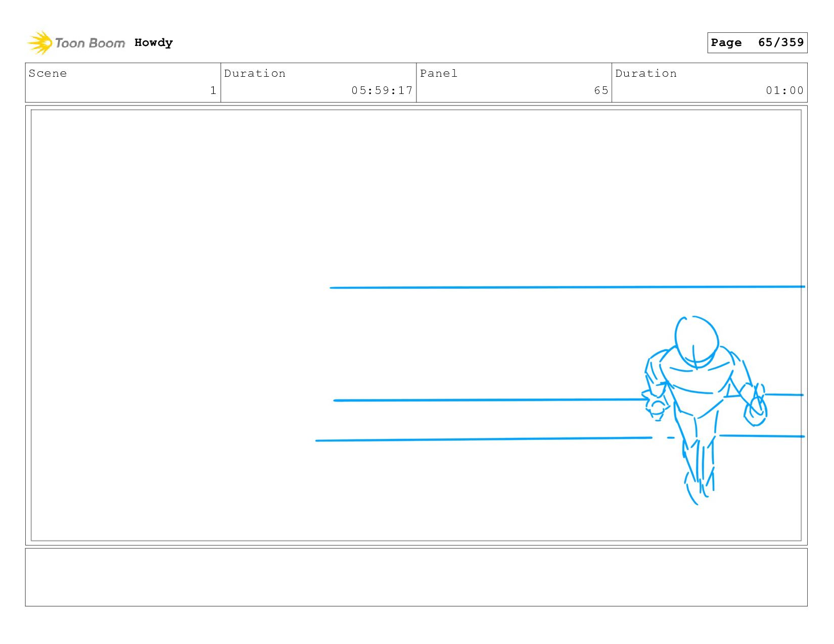
Task: Select the 'Panel' label
Action: [x=439, y=73]
